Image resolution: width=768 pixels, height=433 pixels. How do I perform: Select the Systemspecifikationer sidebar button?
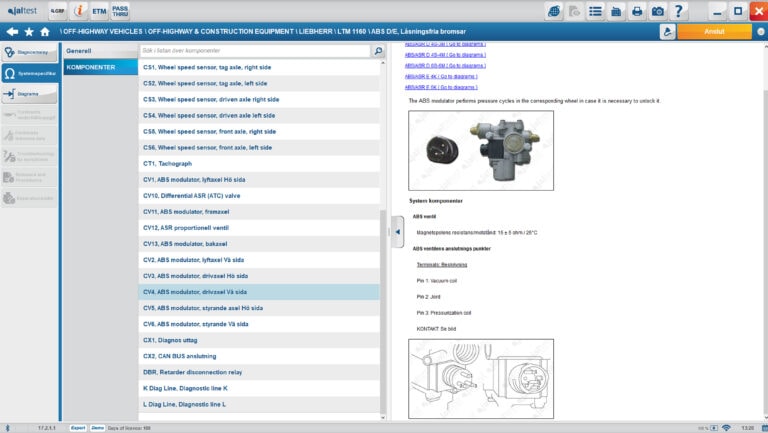coord(29,73)
